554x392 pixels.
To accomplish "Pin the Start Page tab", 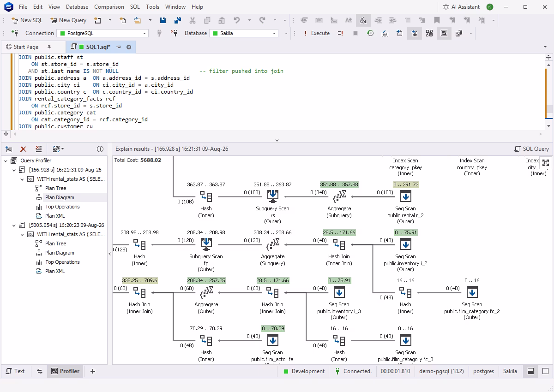I will [x=49, y=47].
